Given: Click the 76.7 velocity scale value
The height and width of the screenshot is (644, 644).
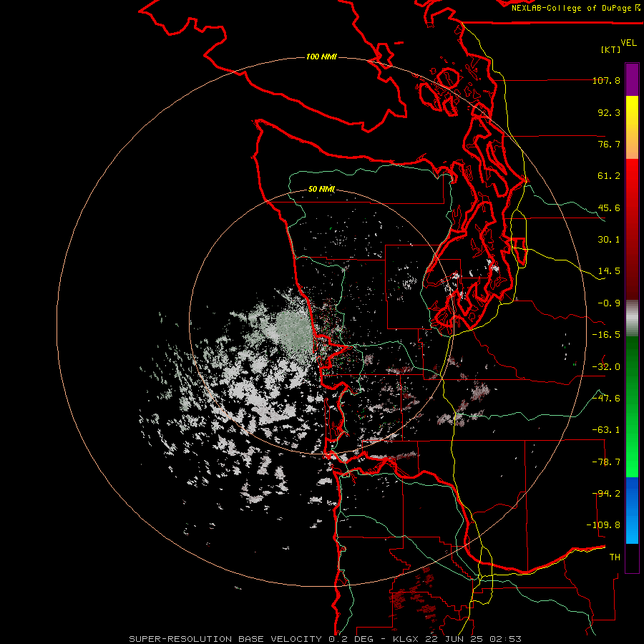Looking at the screenshot, I should click(x=609, y=144).
